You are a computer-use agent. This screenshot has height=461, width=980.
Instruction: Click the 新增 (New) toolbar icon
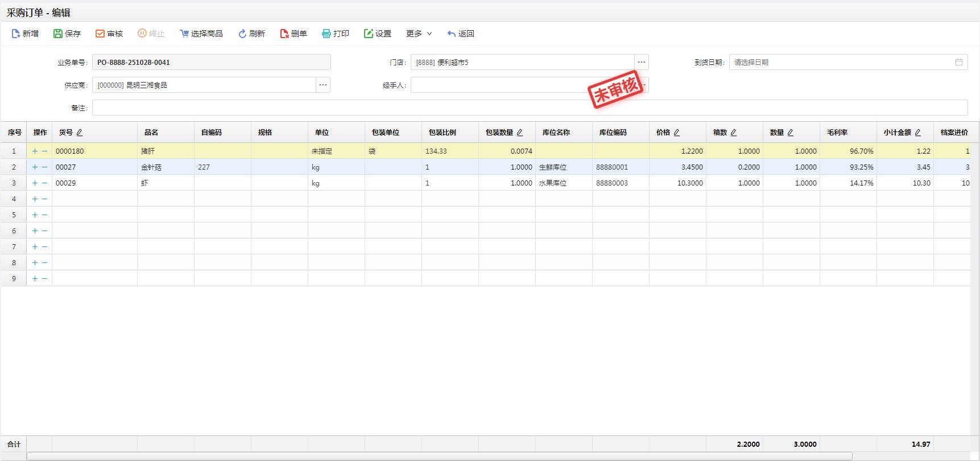tap(16, 34)
